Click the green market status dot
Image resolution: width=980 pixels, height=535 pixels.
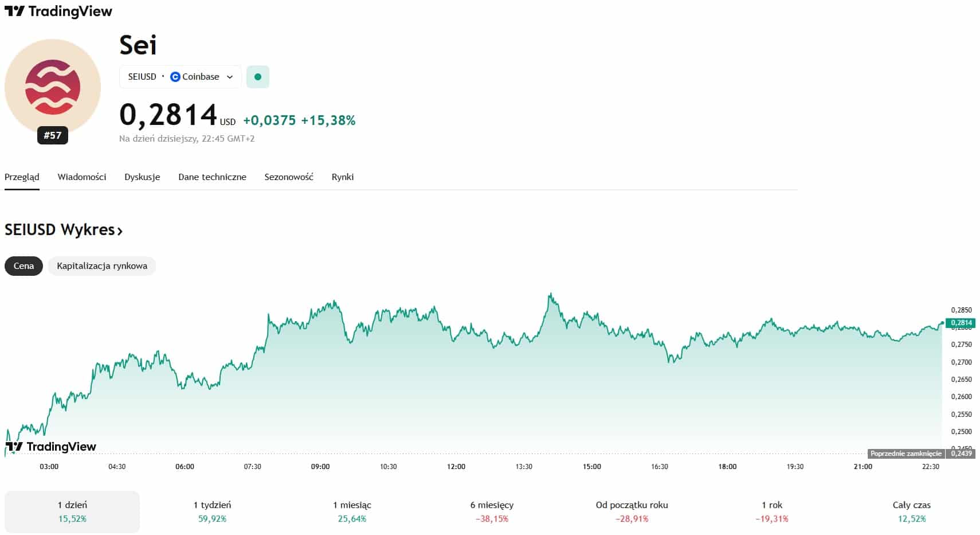(x=257, y=77)
